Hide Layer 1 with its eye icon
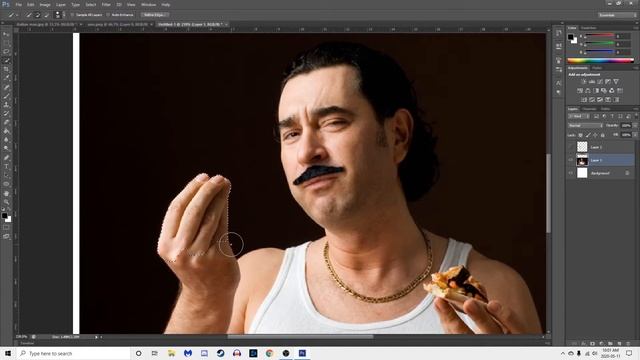The width and height of the screenshot is (640, 360). click(x=571, y=160)
